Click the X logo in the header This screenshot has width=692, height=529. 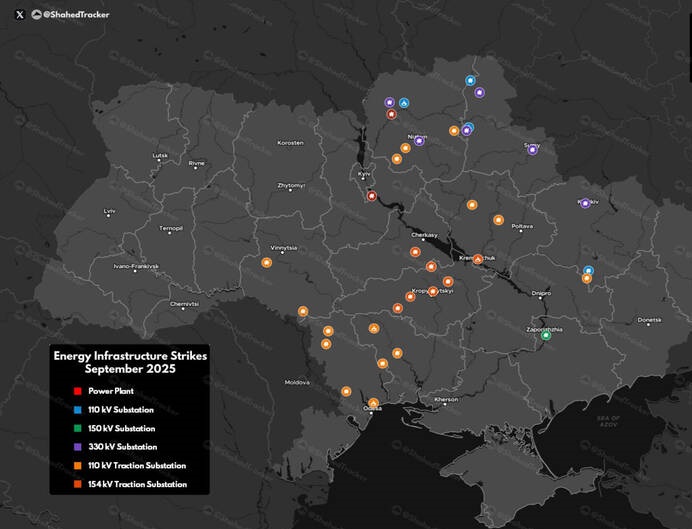click(20, 14)
